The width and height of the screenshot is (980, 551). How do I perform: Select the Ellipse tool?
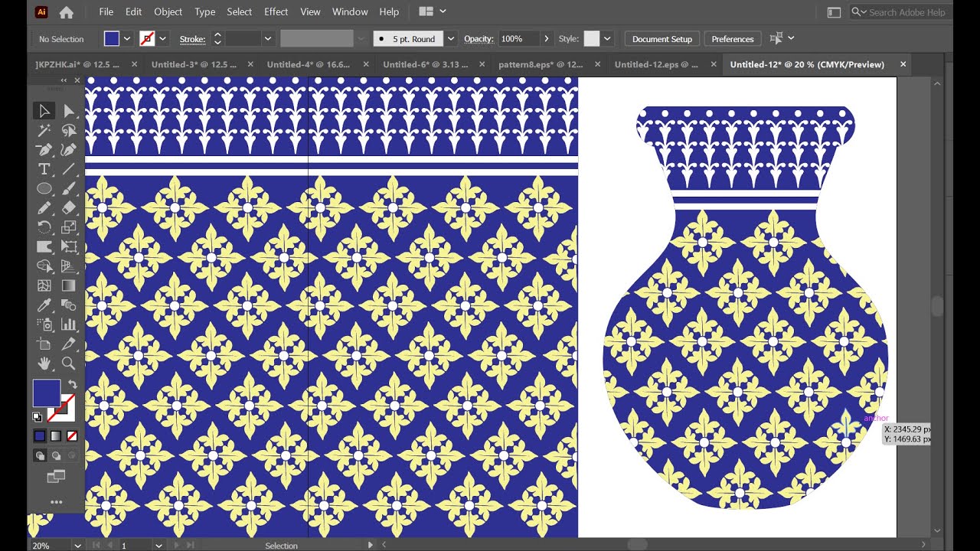tap(44, 189)
